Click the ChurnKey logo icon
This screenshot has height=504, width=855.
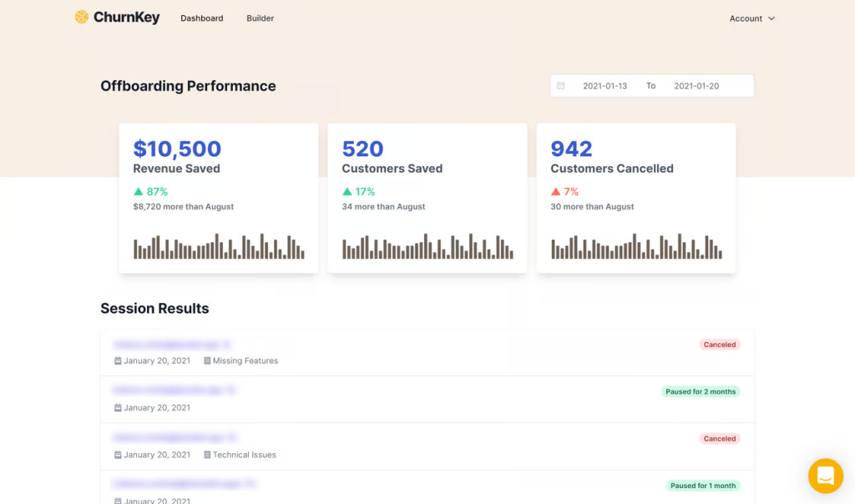[x=82, y=17]
